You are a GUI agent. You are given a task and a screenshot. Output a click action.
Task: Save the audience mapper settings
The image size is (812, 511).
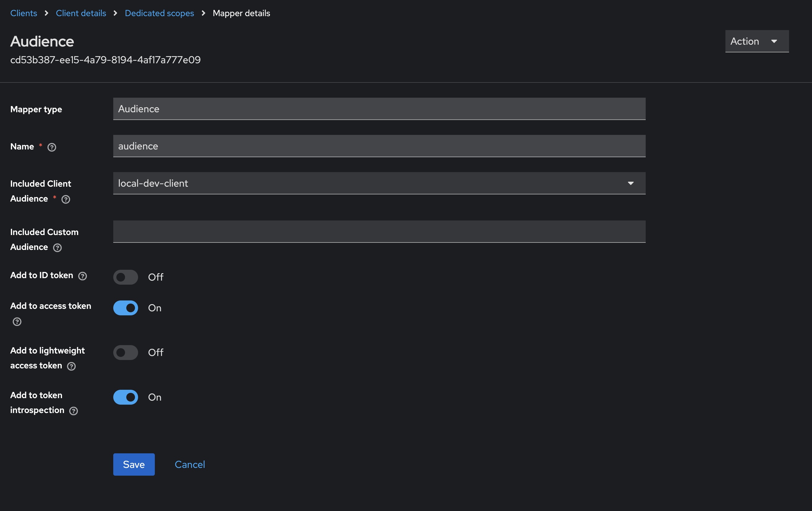pos(133,464)
